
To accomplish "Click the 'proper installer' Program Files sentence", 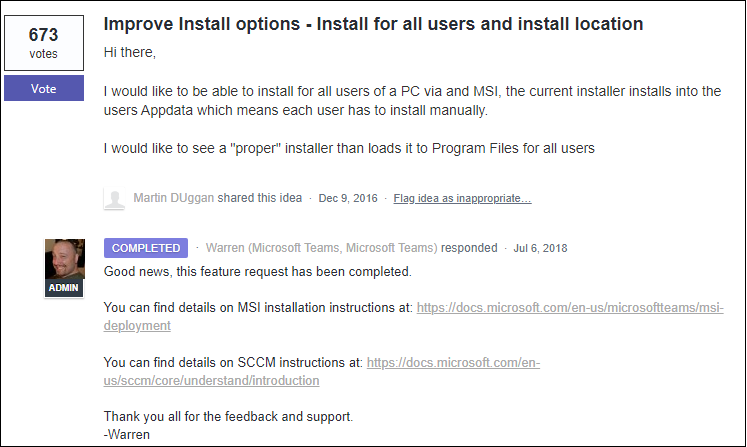I will (349, 148).
